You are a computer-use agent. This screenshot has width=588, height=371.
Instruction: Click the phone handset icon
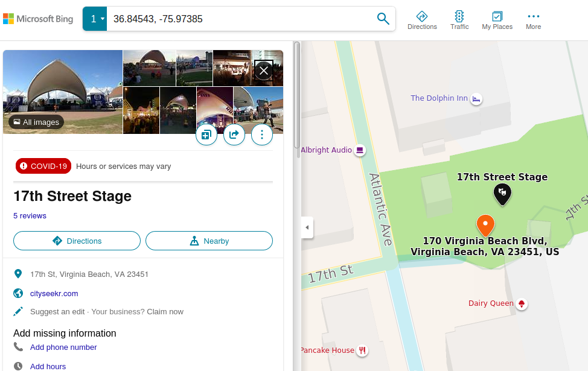(18, 347)
